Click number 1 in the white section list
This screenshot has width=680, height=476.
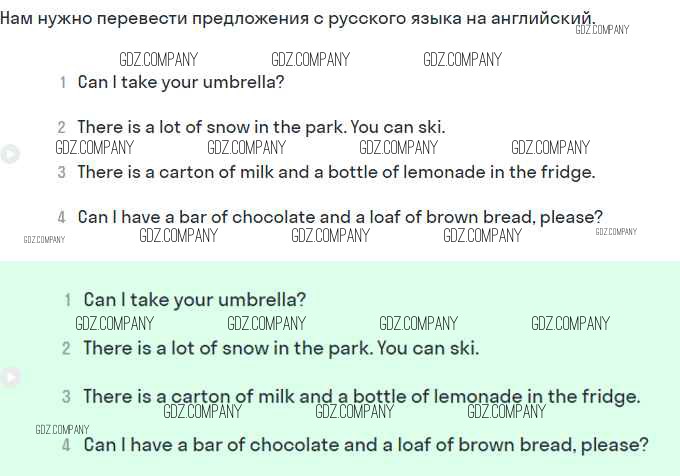(63, 83)
